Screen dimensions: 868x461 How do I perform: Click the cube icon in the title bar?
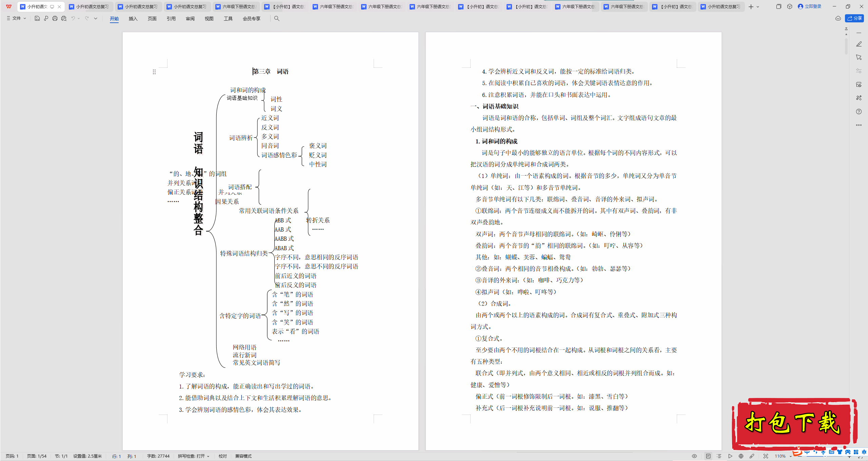[x=790, y=6]
